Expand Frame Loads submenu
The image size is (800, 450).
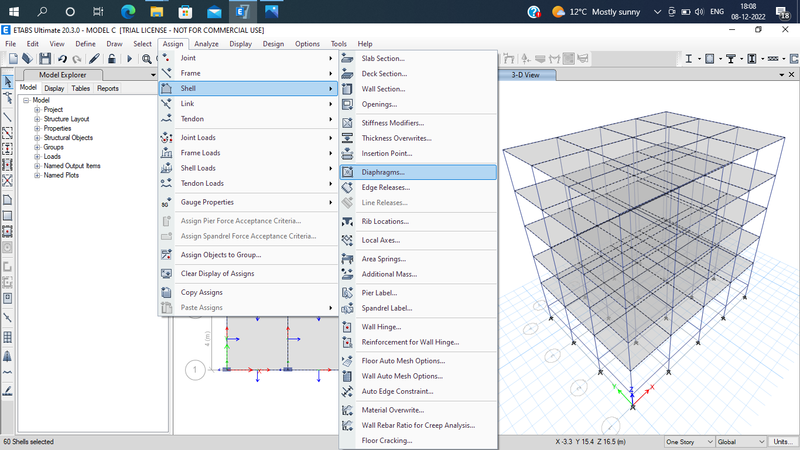[x=248, y=153]
